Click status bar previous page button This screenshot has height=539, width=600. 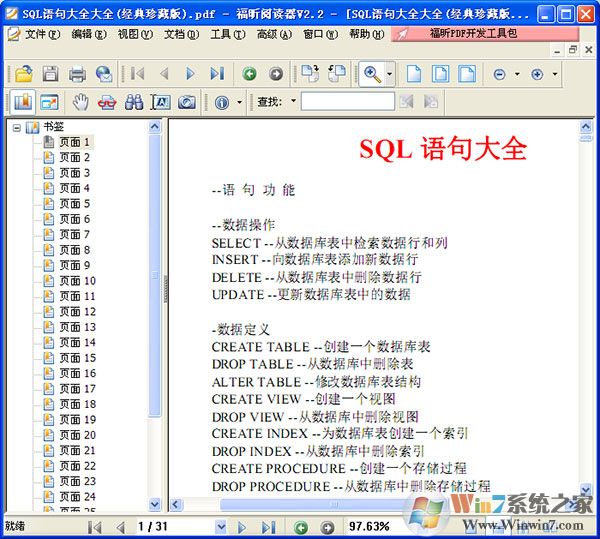click(121, 527)
